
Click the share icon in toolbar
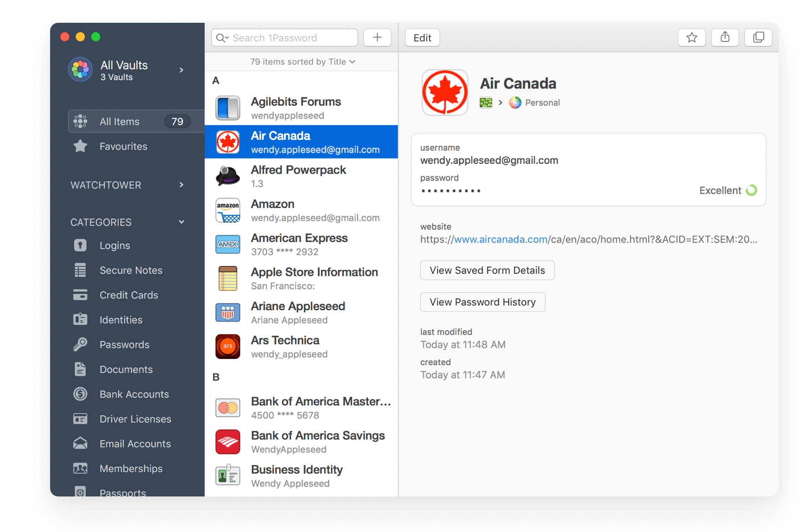pos(725,38)
